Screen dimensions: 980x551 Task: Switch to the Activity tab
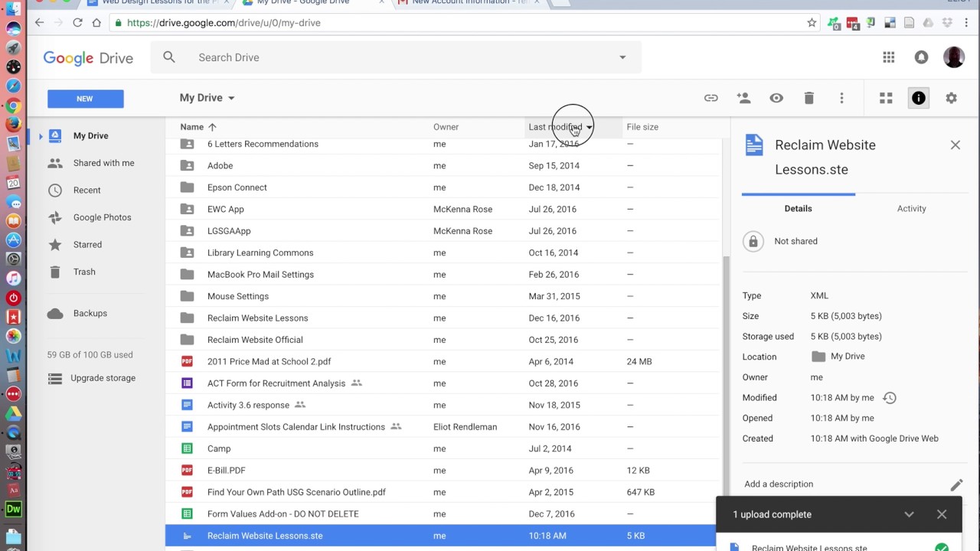[911, 208]
